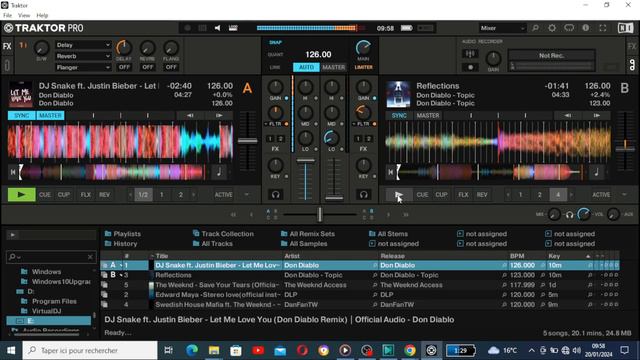Open All Remix Sets favorite
Screen dimensions: 640x360
click(x=308, y=234)
